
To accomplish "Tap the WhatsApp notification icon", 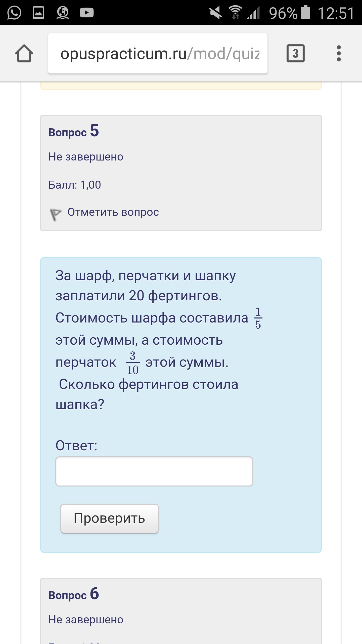I will (14, 13).
